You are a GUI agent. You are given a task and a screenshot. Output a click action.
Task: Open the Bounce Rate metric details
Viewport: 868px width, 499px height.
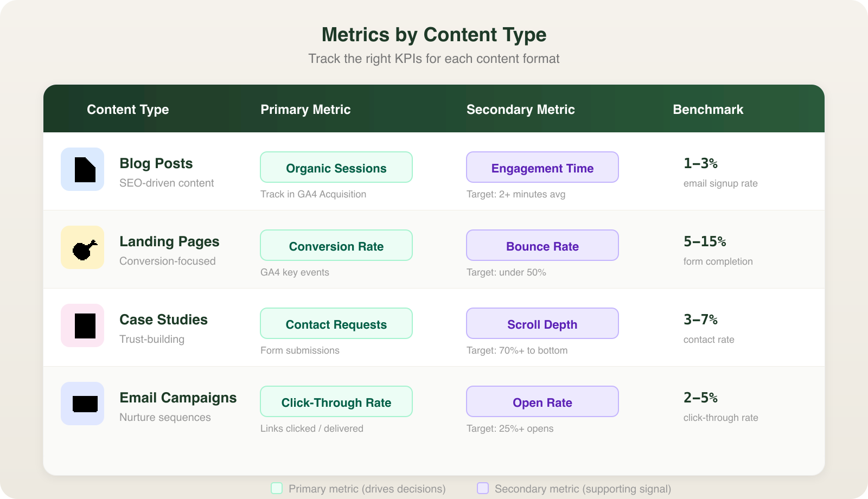point(542,245)
